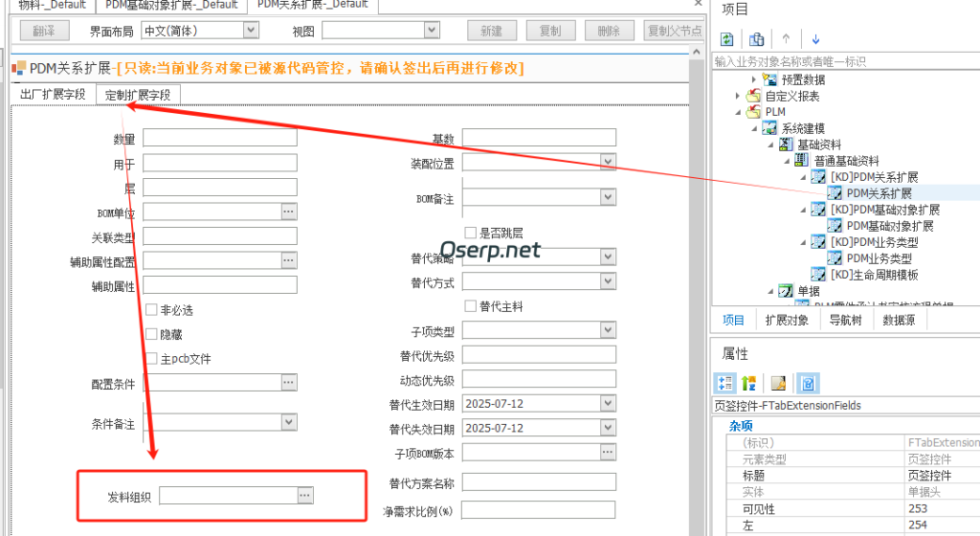Click the 自定义报表 folder icon
980x536 pixels.
pos(753,96)
